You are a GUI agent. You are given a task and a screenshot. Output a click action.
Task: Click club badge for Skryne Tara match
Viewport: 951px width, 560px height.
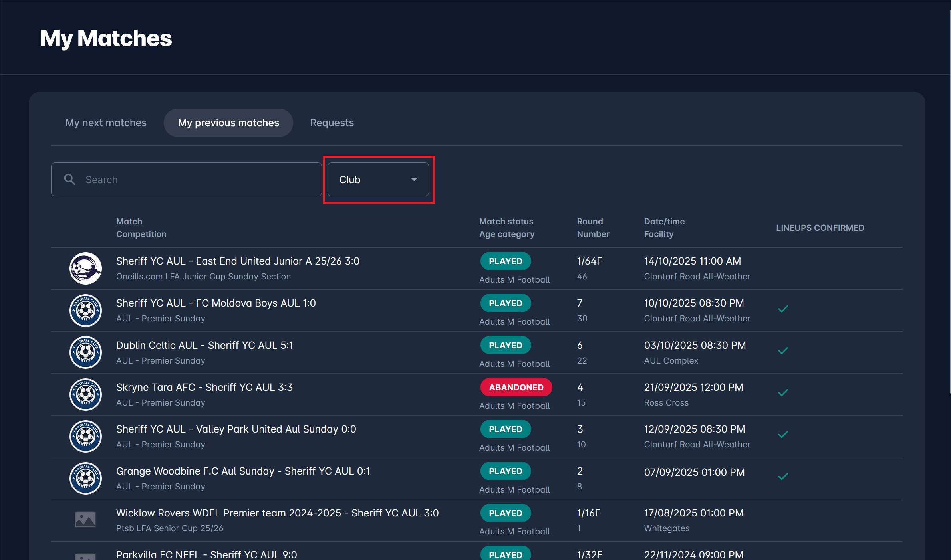click(85, 394)
